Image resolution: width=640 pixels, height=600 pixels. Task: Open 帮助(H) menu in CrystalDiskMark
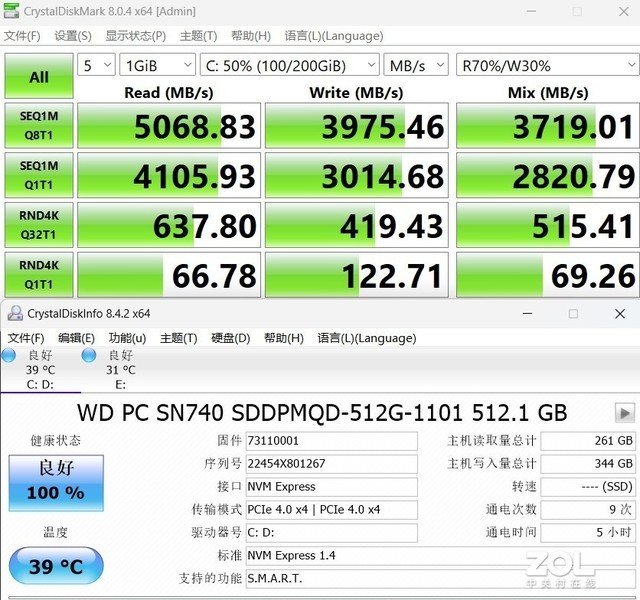tap(251, 36)
